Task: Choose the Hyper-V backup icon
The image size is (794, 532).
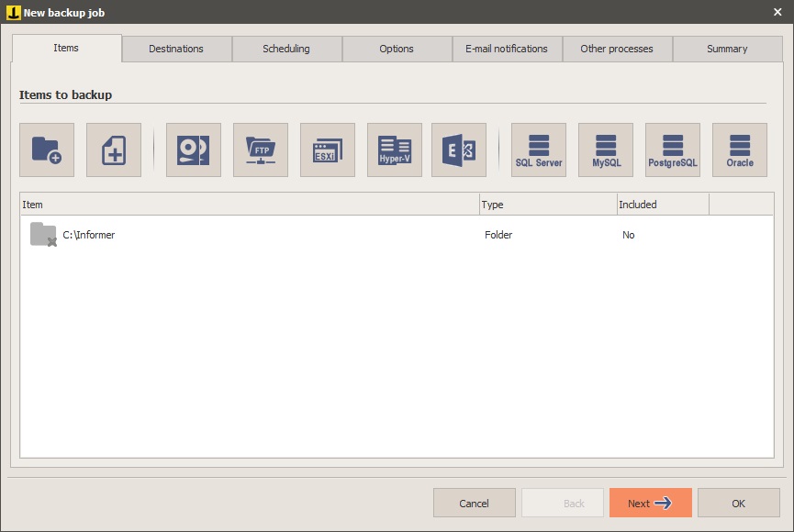Action: [394, 149]
